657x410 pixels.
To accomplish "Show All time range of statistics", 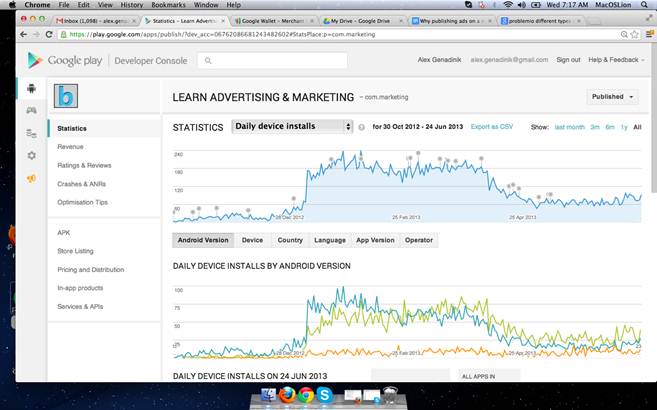I will point(637,127).
